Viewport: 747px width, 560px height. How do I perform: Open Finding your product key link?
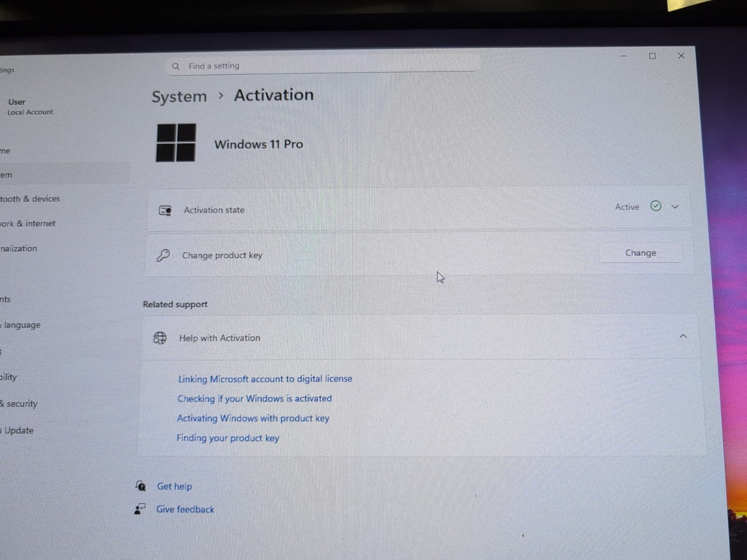click(228, 438)
